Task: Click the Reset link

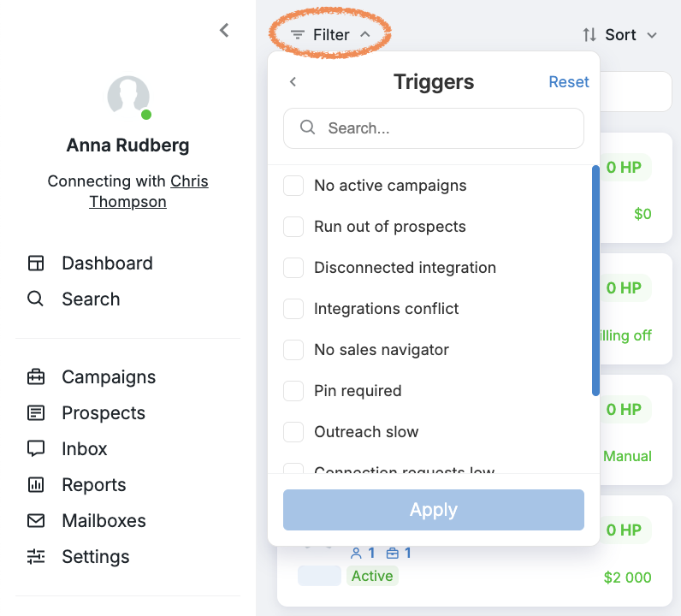Action: 569,81
